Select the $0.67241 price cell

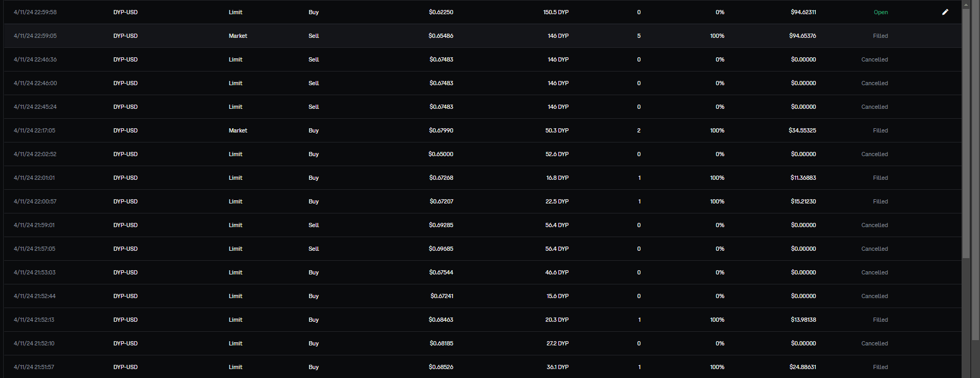(x=442, y=296)
